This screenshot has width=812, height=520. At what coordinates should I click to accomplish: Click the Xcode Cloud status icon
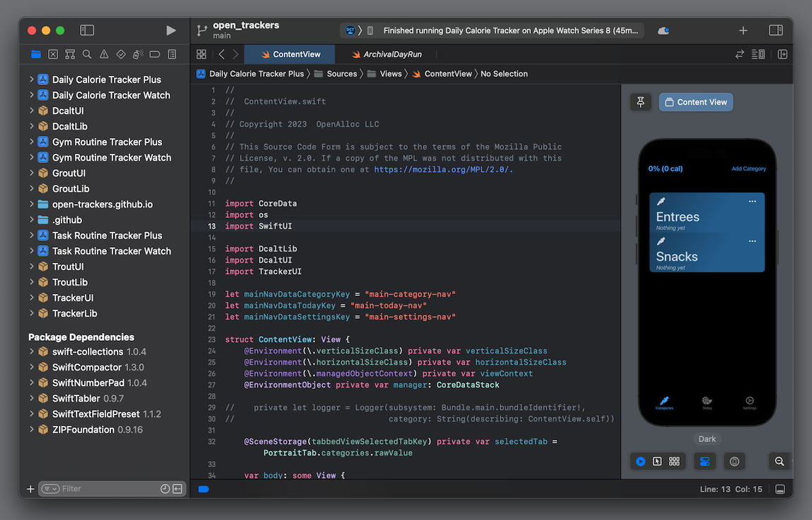point(663,30)
